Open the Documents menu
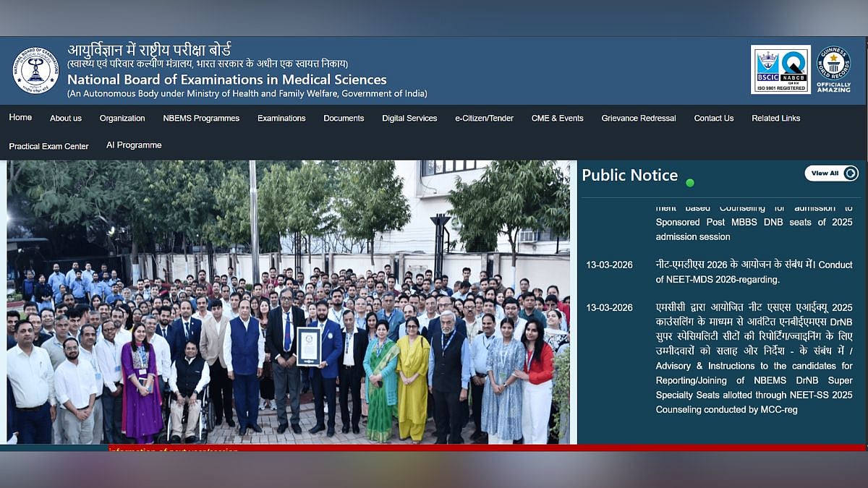868x488 pixels. click(344, 118)
